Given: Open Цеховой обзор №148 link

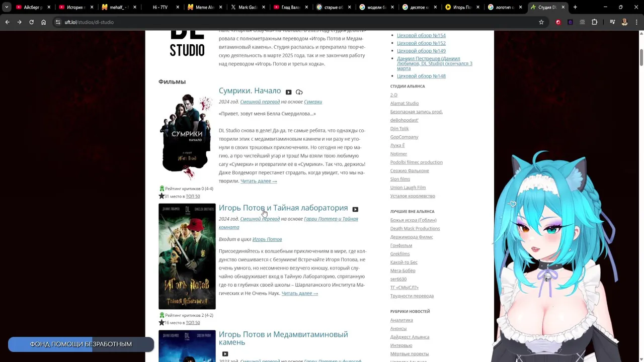Looking at the screenshot, I should pos(421,76).
